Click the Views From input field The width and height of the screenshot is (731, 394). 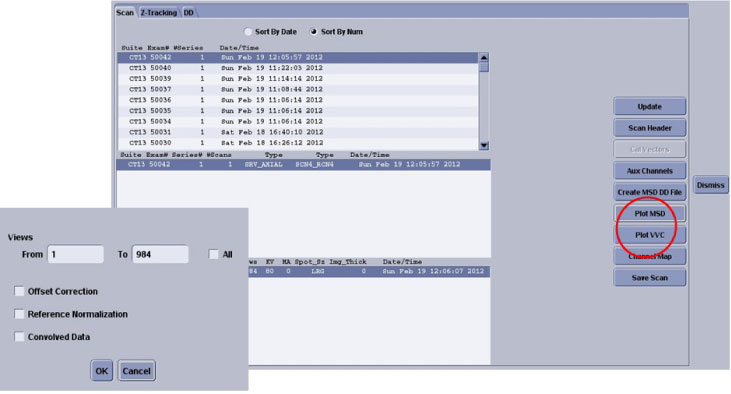76,255
